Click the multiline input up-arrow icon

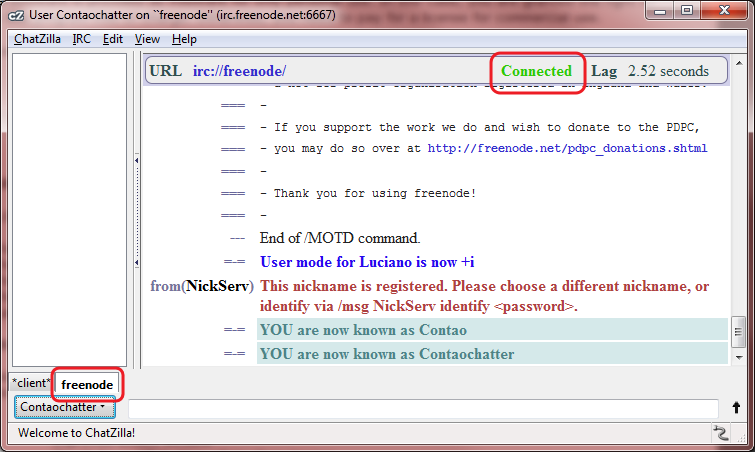737,408
